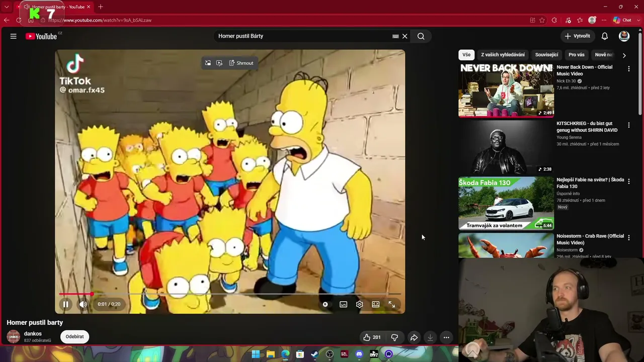This screenshot has height=362, width=644.
Task: Subscribe with the Odebírat button
Action: (x=74, y=337)
